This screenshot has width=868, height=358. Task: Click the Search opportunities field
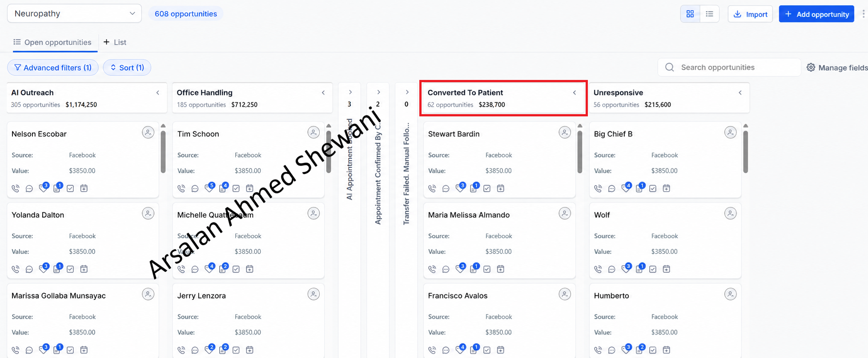[729, 67]
